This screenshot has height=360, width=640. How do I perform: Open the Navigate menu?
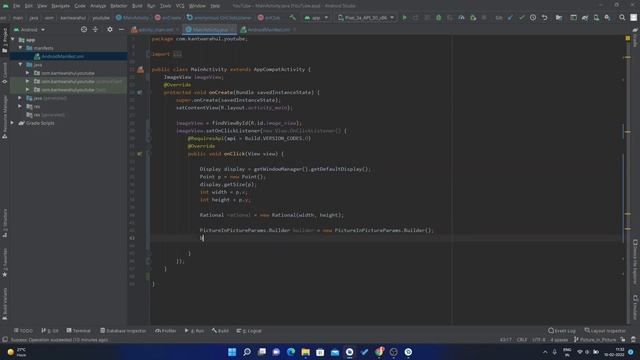(60, 6)
